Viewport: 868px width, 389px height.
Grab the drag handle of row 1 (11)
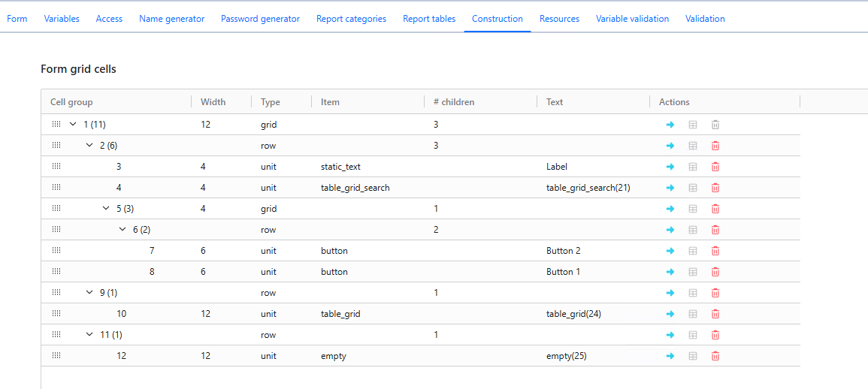[56, 125]
